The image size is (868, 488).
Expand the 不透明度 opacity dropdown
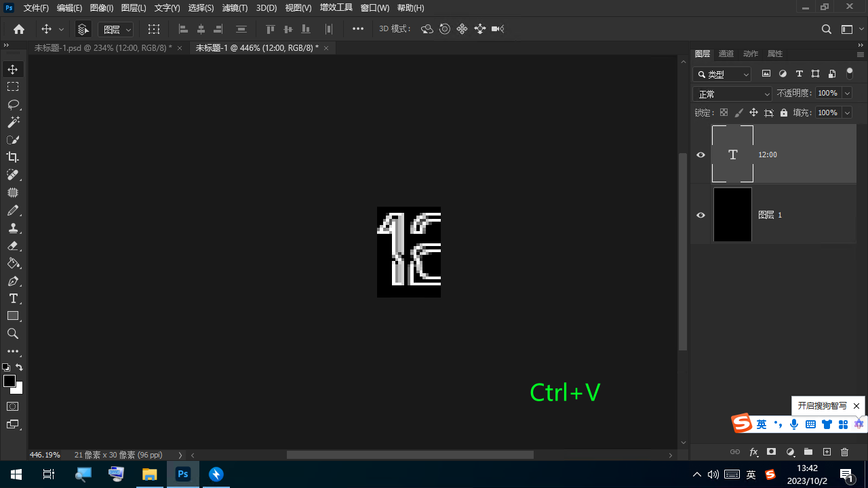[846, 94]
